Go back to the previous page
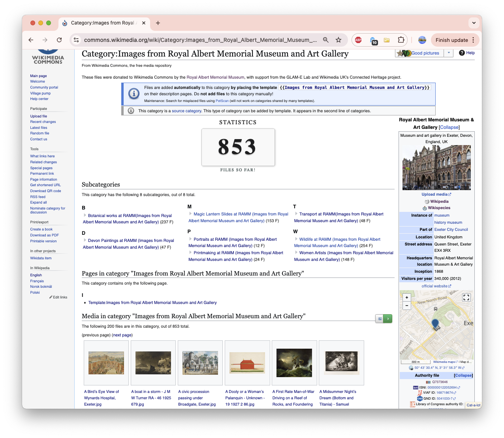Image resolution: width=504 pixels, height=438 pixels. coord(31,40)
